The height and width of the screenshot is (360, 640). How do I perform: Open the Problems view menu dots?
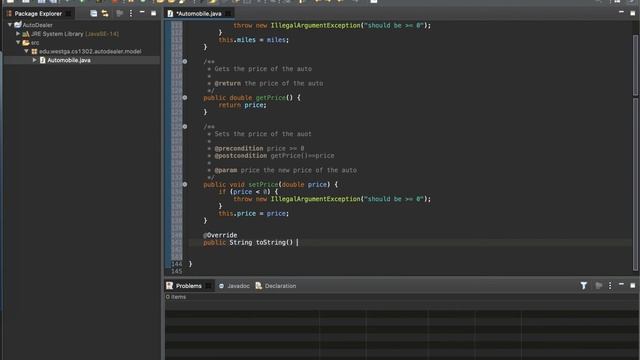pyautogui.click(x=610, y=286)
